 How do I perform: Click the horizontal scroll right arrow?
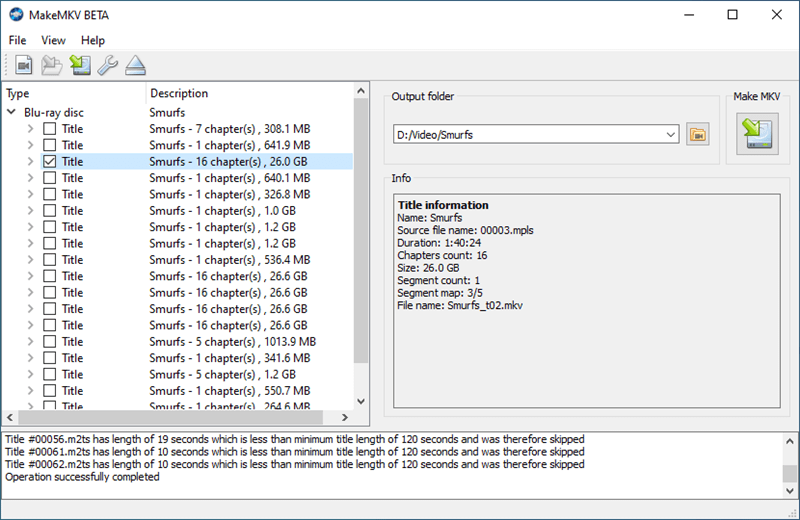click(345, 417)
